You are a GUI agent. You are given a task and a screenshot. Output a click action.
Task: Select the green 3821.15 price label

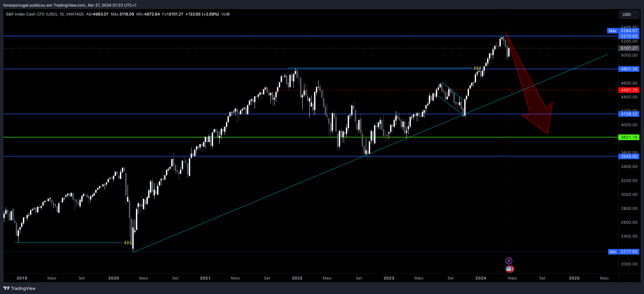629,137
